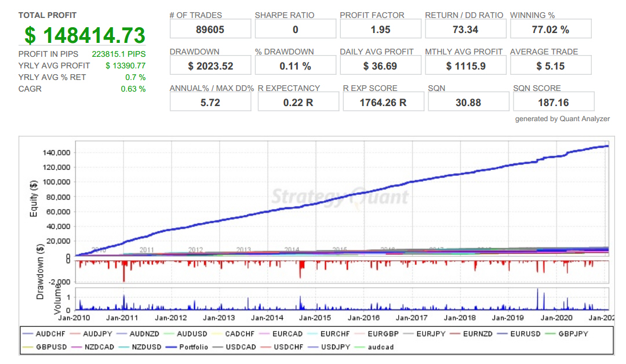
Task: Select the NZDUSD legend entry
Action: coord(140,347)
